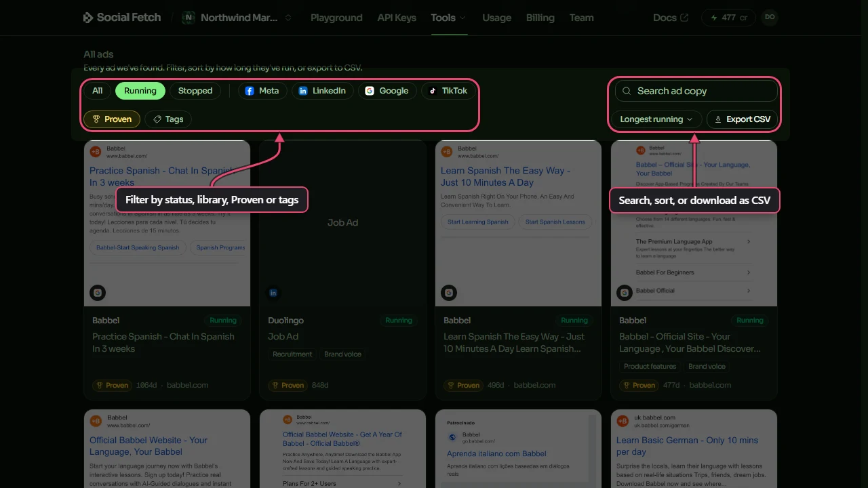Open the Longest running sort dropdown
This screenshot has height=488, width=868.
click(656, 119)
